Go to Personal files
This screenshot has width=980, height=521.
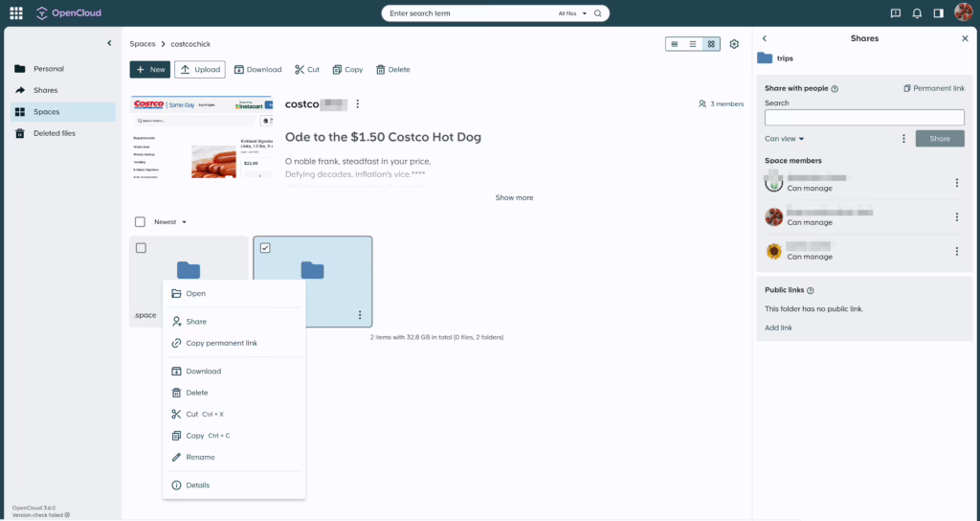click(62, 69)
